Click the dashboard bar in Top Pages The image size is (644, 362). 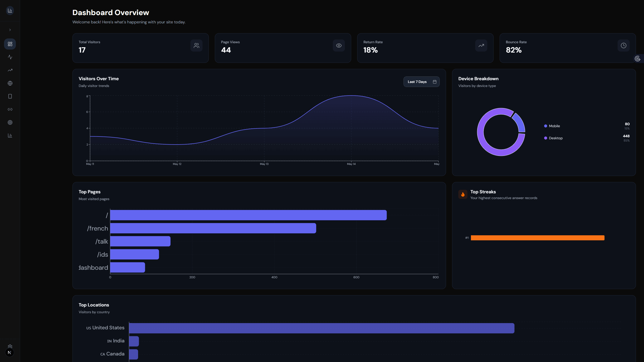[x=128, y=267]
